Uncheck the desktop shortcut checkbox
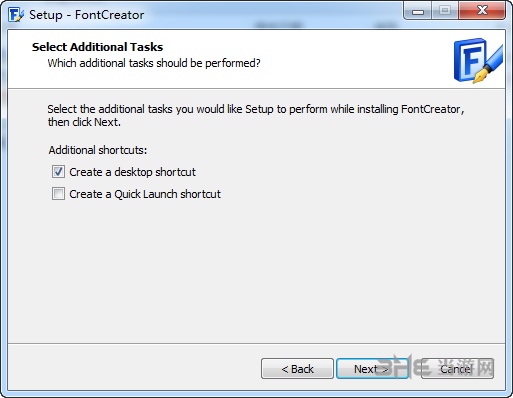 [x=58, y=172]
